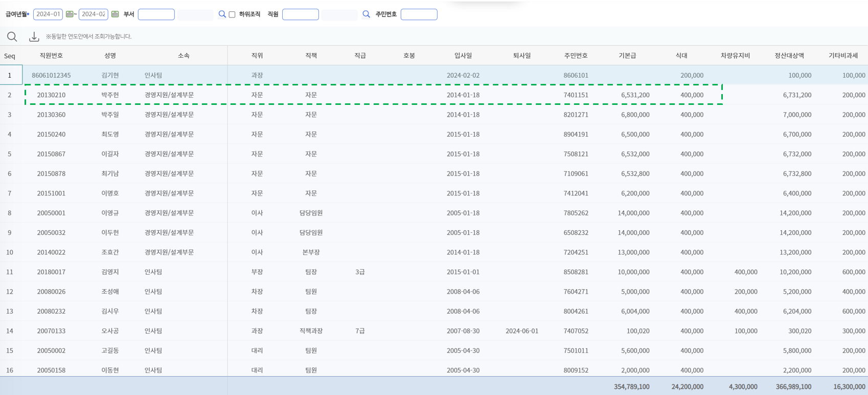Click the 입사일 column header
868x395 pixels.
coord(463,55)
